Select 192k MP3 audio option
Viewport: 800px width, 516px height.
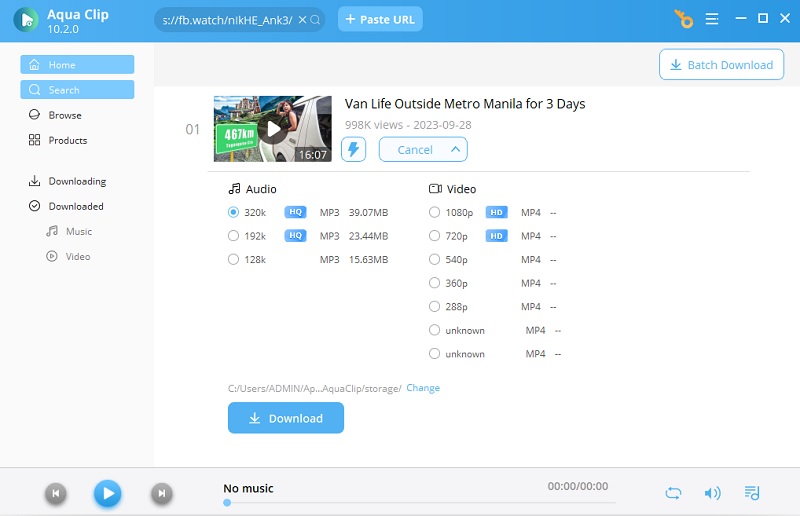233,236
